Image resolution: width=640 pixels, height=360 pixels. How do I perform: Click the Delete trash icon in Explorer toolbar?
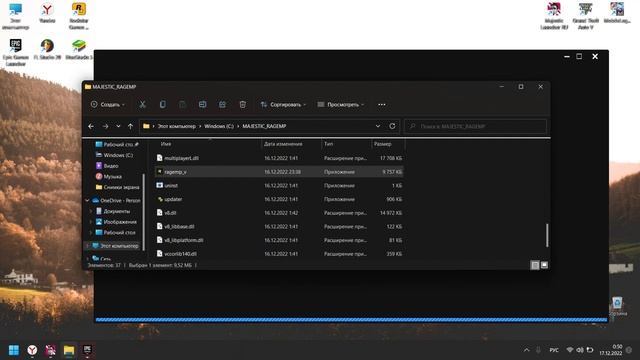click(242, 104)
